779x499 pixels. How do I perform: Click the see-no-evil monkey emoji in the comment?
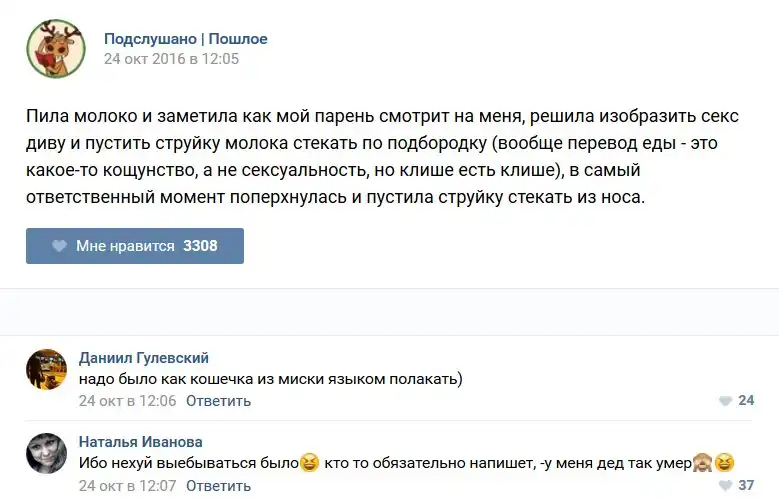tap(702, 463)
